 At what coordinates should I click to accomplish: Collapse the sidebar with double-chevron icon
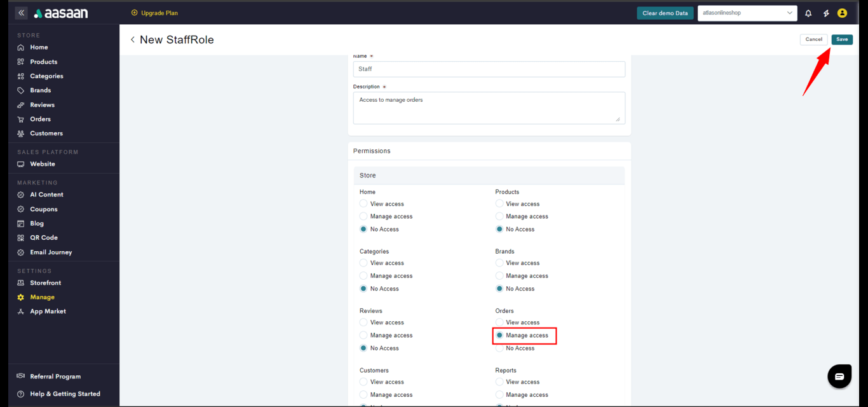point(21,13)
